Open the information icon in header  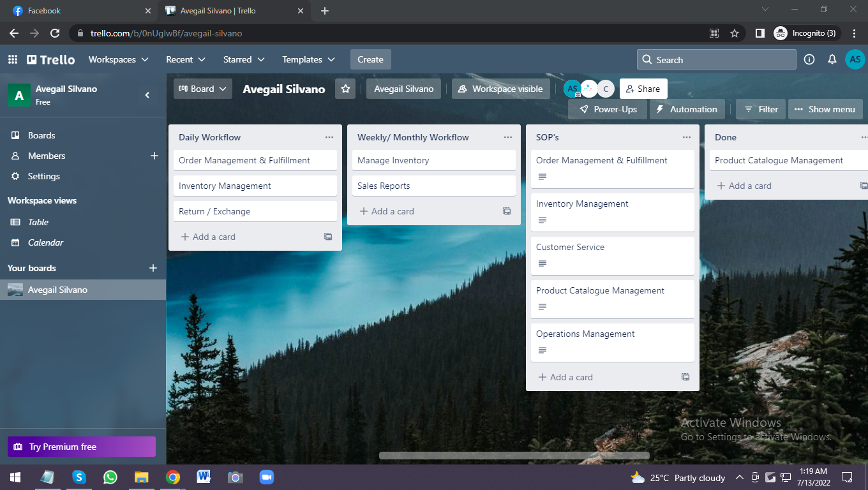[x=809, y=59]
